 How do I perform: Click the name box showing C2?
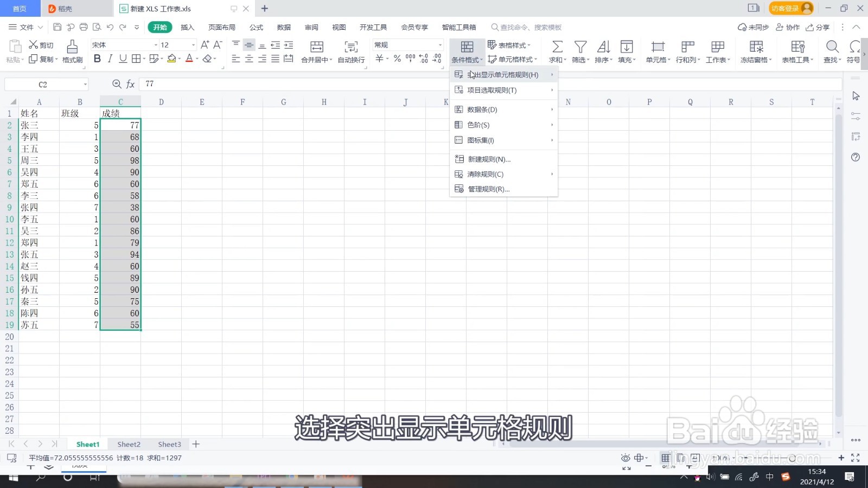46,84
